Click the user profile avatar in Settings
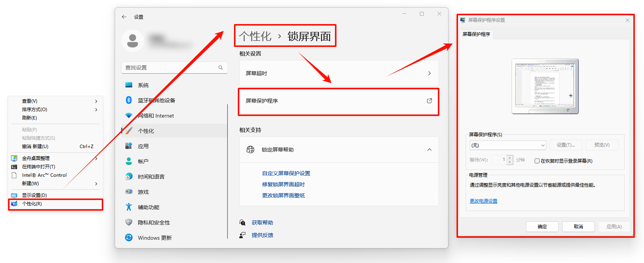Image resolution: width=644 pixels, height=263 pixels. coord(133,40)
